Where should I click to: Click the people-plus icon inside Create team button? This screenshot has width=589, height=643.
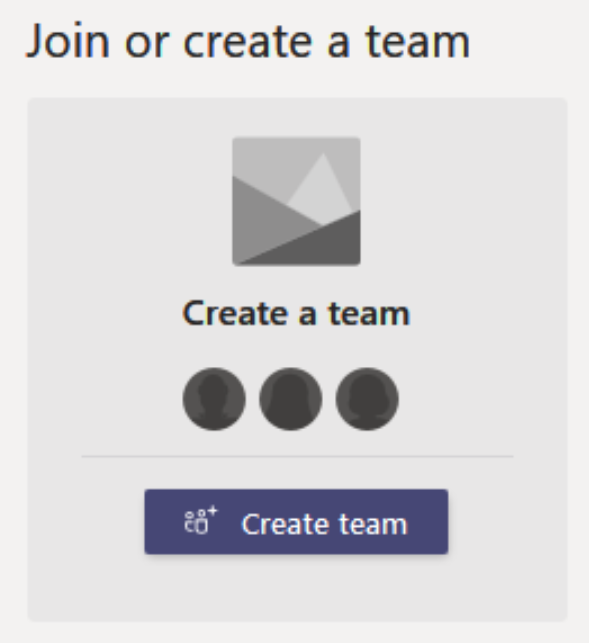coord(201,521)
